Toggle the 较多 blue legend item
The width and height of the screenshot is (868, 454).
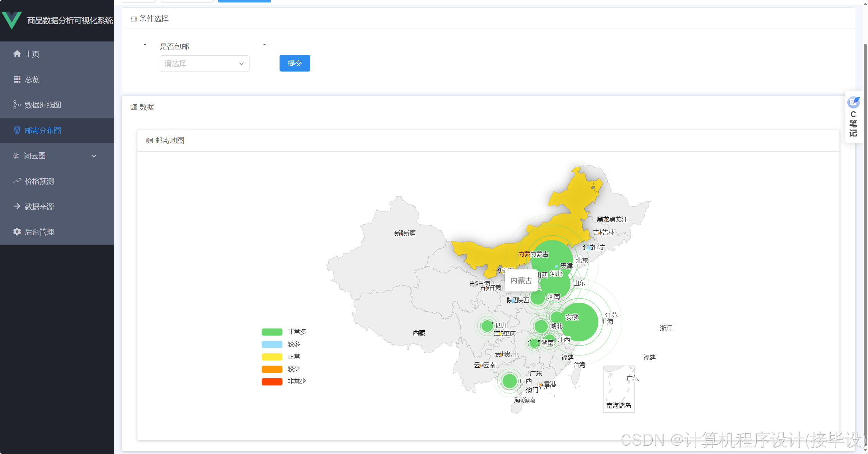[x=272, y=344]
